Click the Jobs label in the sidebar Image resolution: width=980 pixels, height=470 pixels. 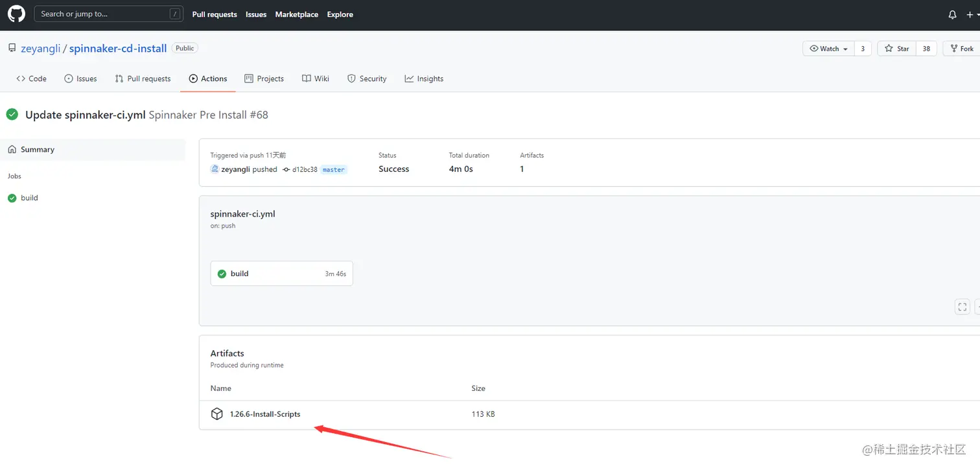(14, 176)
